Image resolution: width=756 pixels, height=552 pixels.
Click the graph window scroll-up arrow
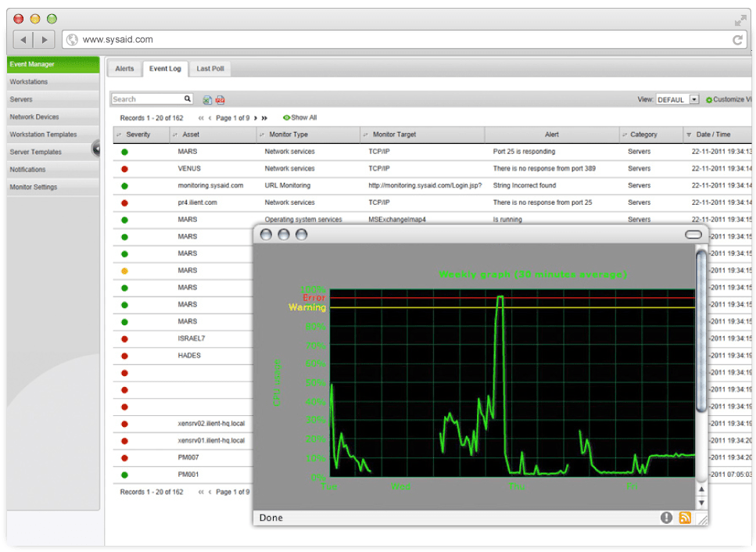tap(701, 489)
